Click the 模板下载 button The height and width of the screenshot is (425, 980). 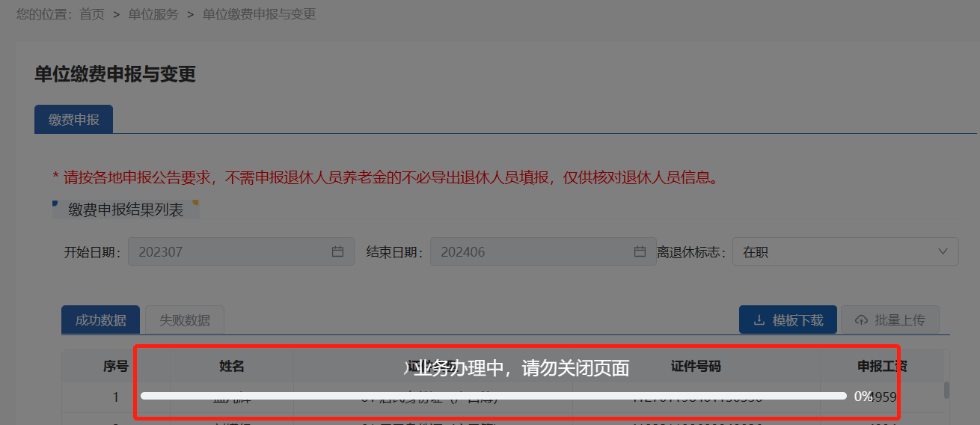coord(788,320)
